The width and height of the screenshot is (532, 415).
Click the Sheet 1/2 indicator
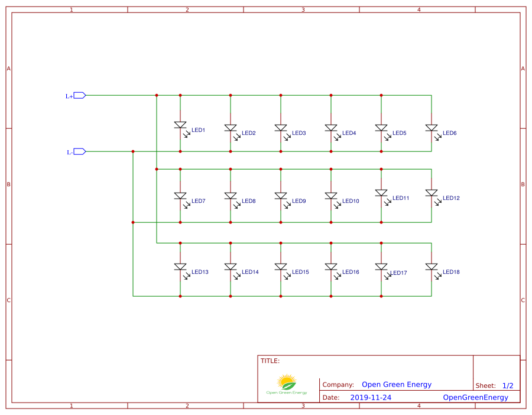click(509, 385)
